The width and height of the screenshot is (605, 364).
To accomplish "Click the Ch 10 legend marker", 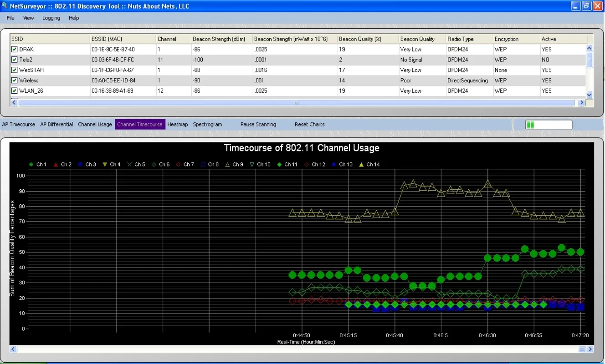I will [x=251, y=164].
